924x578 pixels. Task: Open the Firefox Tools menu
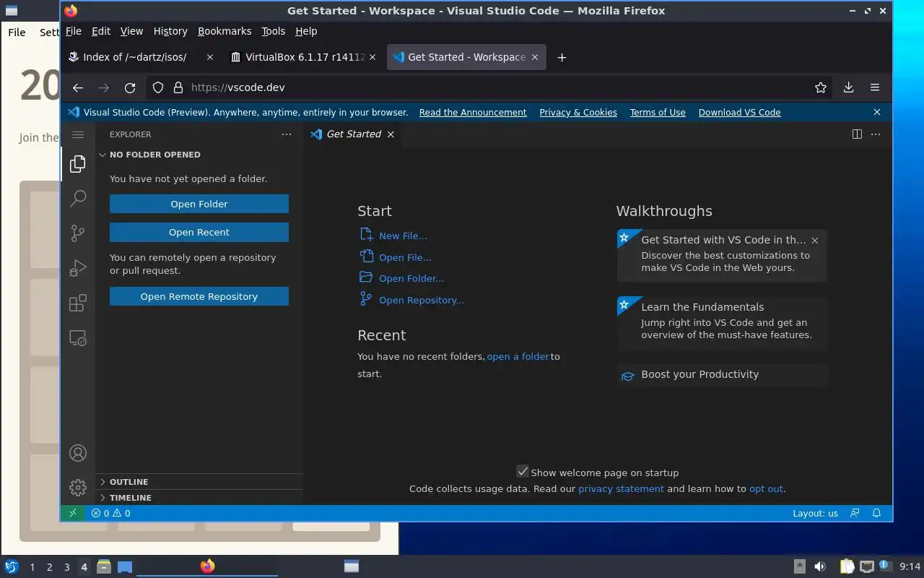coord(274,31)
